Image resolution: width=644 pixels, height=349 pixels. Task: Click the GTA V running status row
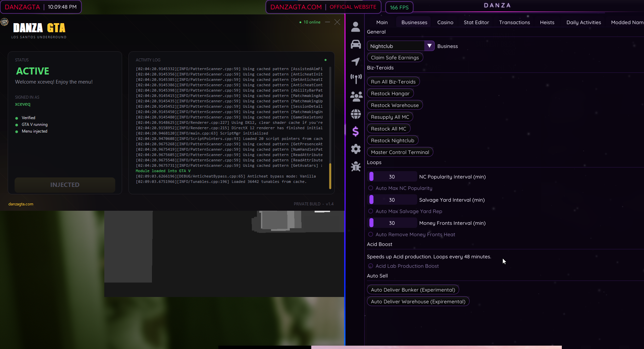pyautogui.click(x=32, y=124)
